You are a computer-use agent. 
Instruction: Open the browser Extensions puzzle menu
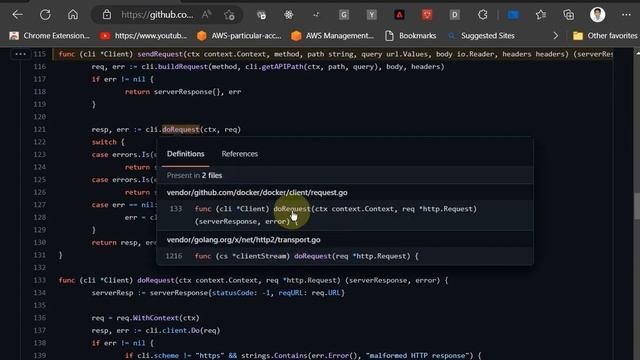(482, 15)
